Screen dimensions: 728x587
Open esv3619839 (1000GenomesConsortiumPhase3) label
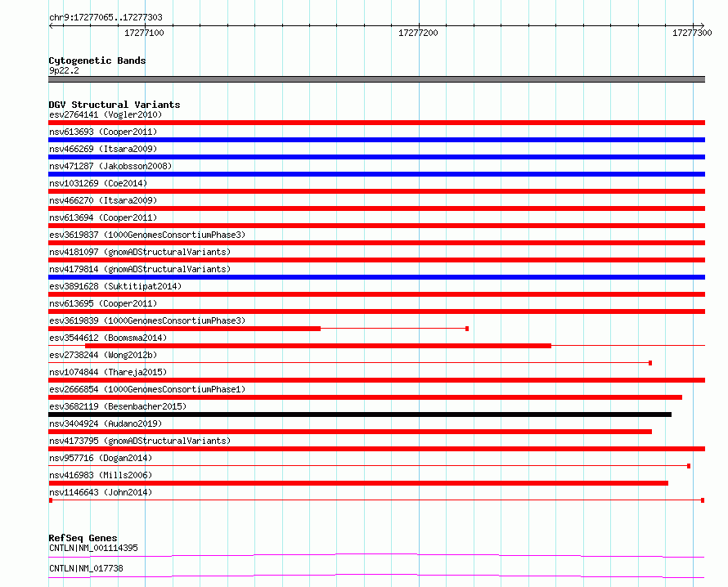(147, 320)
